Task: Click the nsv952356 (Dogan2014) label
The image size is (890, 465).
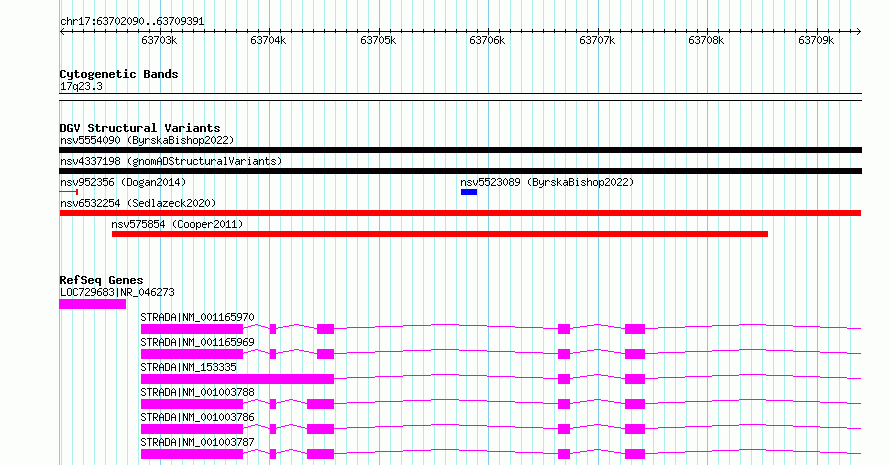Action: pyautogui.click(x=123, y=182)
